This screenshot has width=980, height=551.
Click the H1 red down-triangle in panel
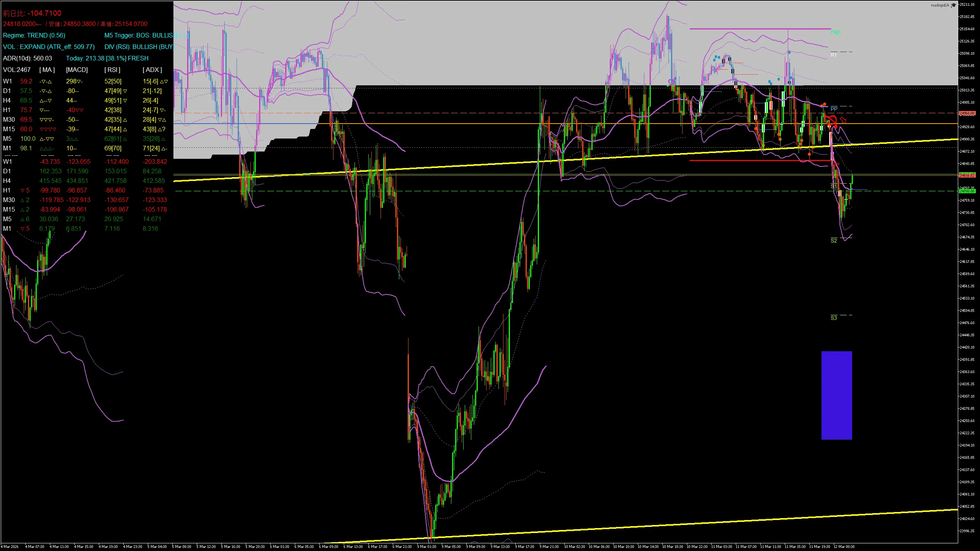[x=23, y=191]
